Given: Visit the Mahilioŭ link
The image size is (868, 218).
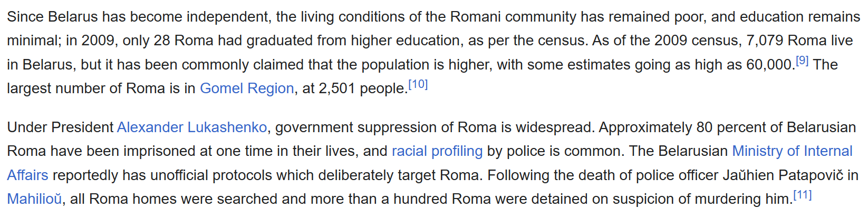Looking at the screenshot, I should click(34, 199).
